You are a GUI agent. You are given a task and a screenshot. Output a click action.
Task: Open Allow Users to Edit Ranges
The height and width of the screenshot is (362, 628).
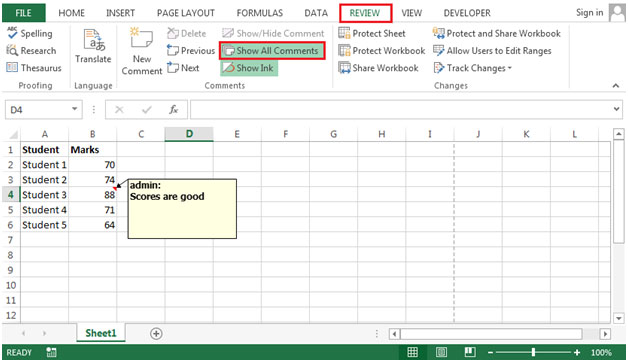pos(492,50)
